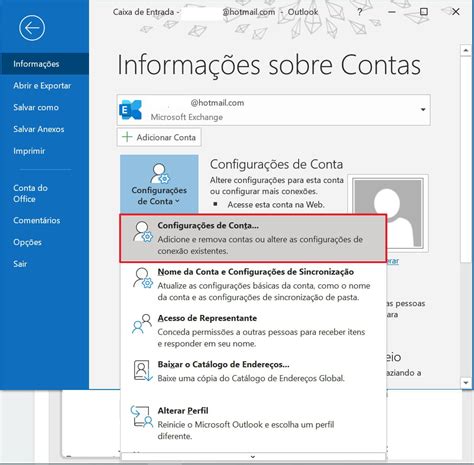
Task: Click the scrollbar up arrow
Action: coord(466,50)
